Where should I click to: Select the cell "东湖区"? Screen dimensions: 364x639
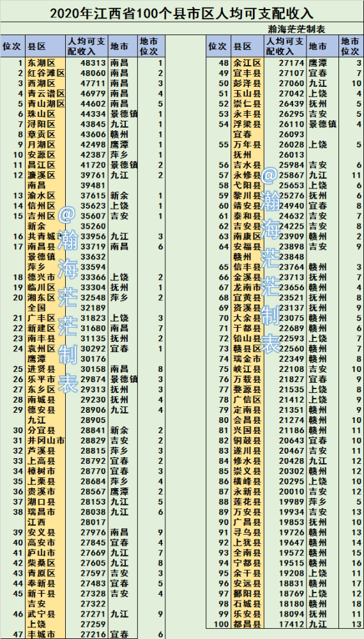click(x=41, y=63)
